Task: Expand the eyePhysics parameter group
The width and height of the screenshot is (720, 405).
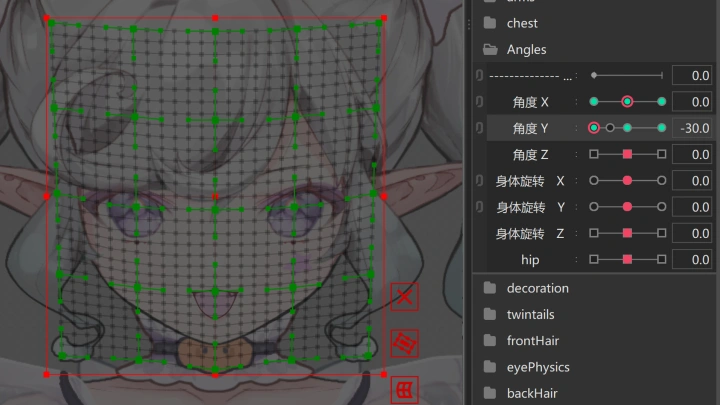Action: pos(490,367)
